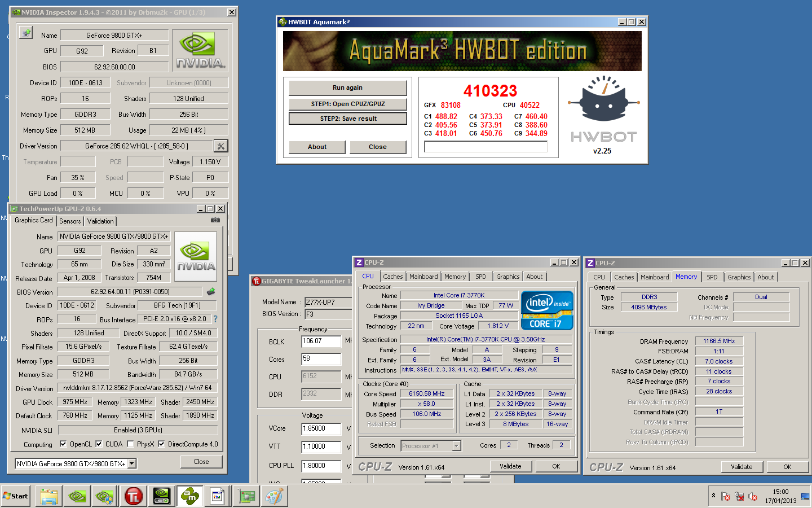Click STEP1: Open CPUZ/GPUZ button
This screenshot has height=508, width=812.
click(x=348, y=104)
